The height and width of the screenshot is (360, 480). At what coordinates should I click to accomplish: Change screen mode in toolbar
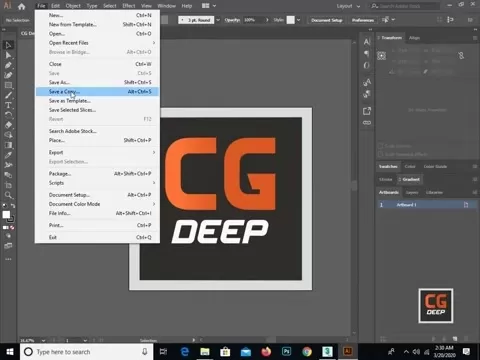(8, 246)
